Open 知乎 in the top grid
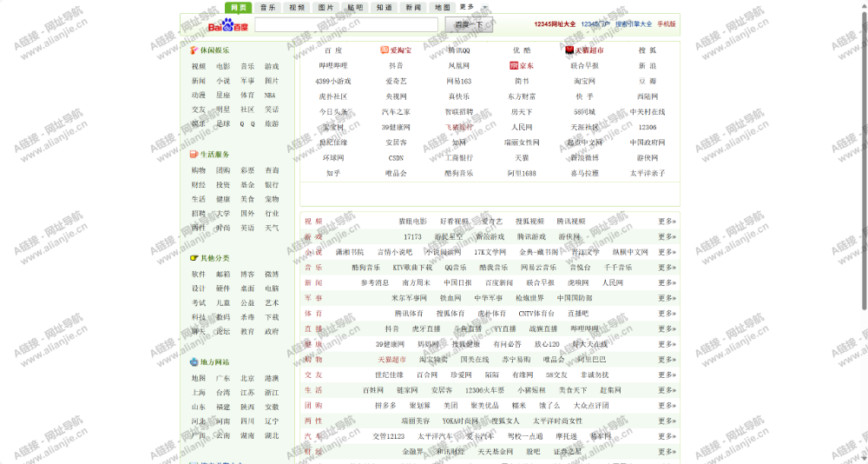 [x=333, y=174]
